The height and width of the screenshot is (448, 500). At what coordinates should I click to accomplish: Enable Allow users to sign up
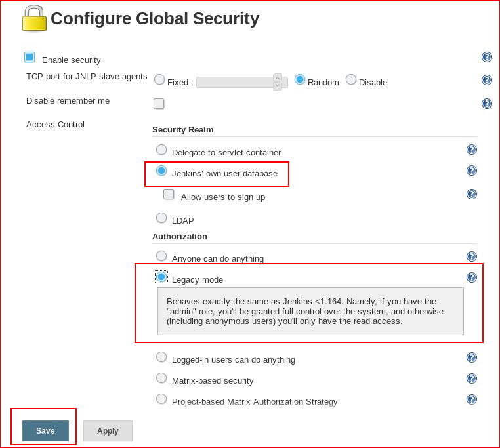(169, 194)
